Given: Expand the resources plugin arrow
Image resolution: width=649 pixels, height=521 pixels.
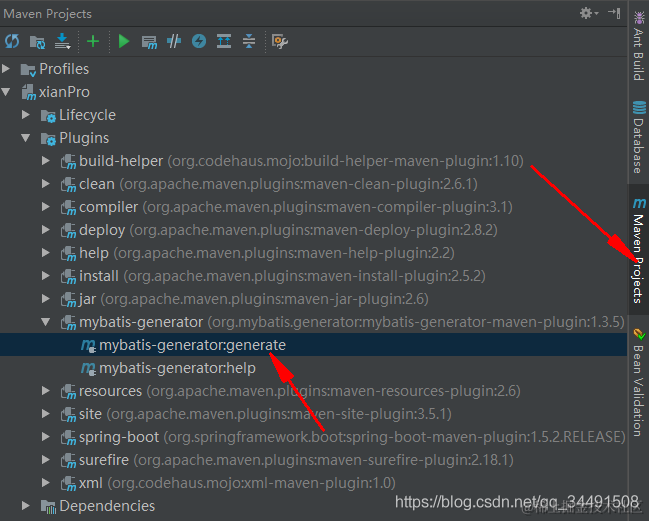Looking at the screenshot, I should (46, 391).
